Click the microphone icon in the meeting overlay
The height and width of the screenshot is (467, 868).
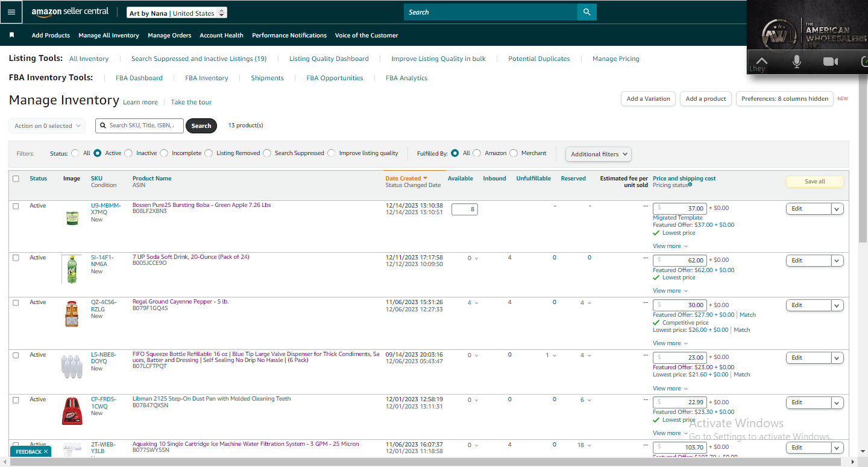click(x=797, y=62)
